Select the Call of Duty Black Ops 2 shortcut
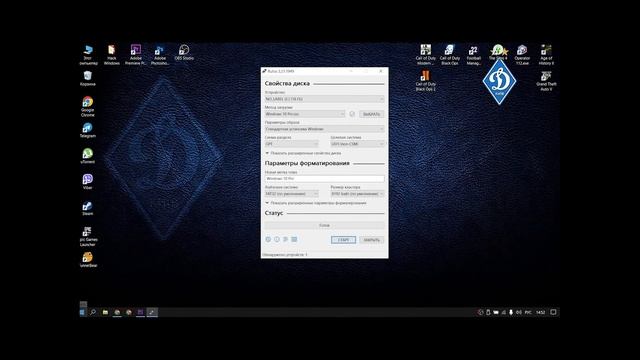Screen dimensions: 640x360 (425, 80)
